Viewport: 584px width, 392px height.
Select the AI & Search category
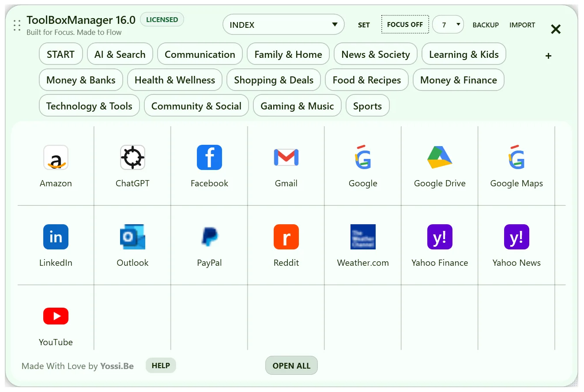coord(120,54)
